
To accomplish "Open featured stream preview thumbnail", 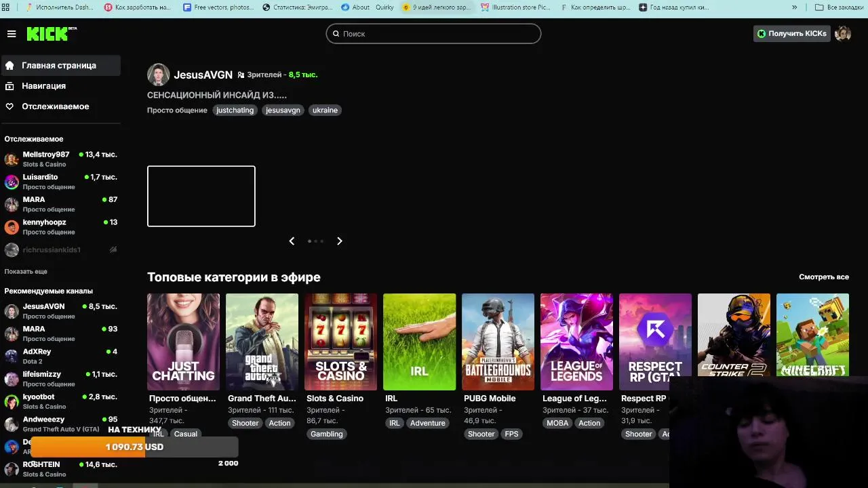I will [x=201, y=197].
